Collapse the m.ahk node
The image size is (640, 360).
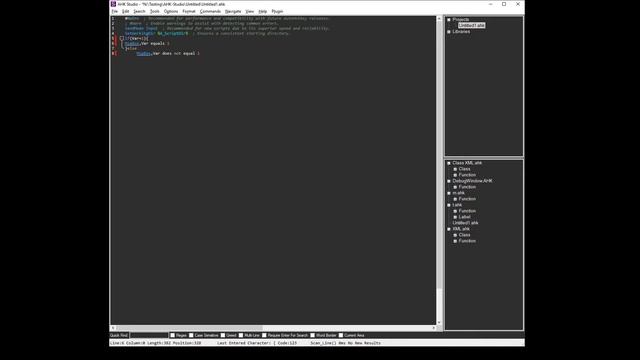coord(449,193)
